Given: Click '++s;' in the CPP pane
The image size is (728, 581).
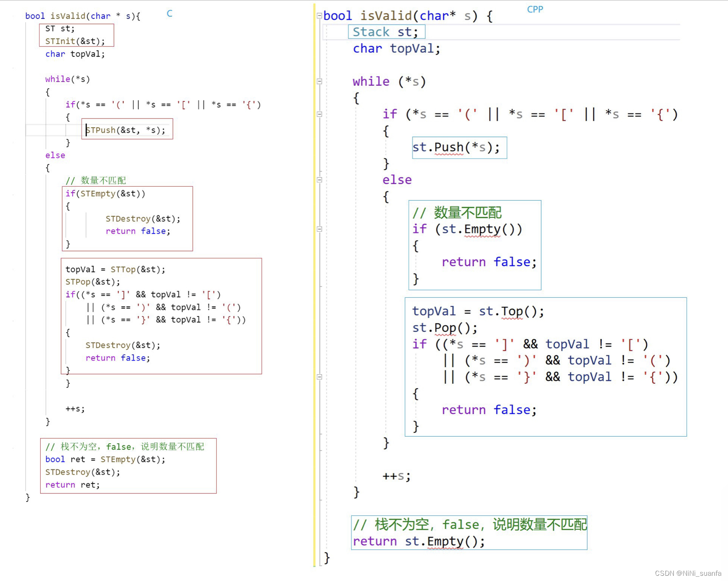Looking at the screenshot, I should tap(397, 476).
